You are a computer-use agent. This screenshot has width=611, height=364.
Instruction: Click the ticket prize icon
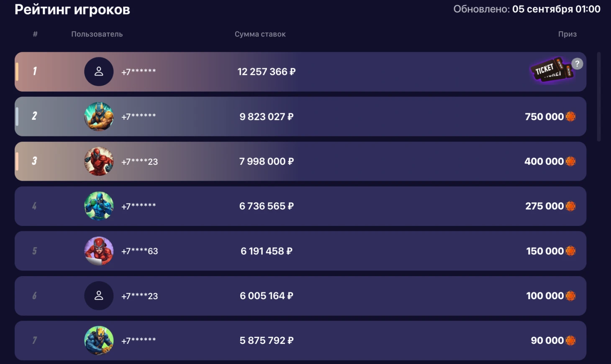(x=552, y=70)
